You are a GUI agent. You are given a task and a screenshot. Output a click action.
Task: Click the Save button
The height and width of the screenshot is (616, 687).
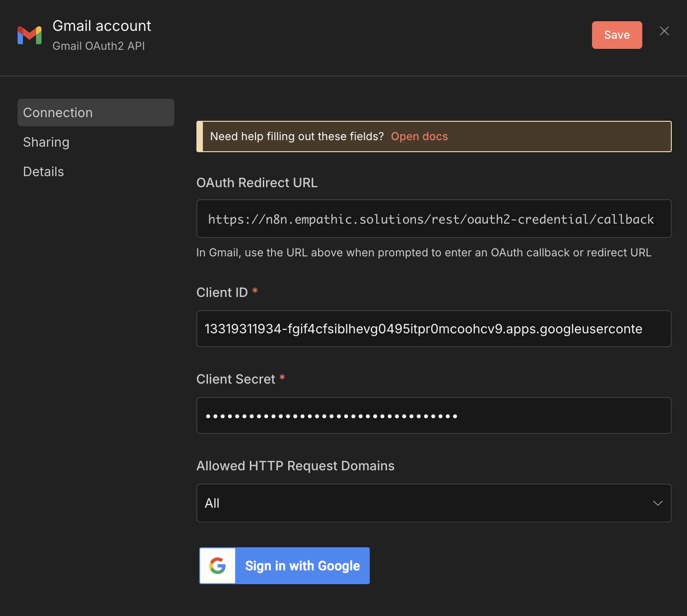pyautogui.click(x=617, y=35)
